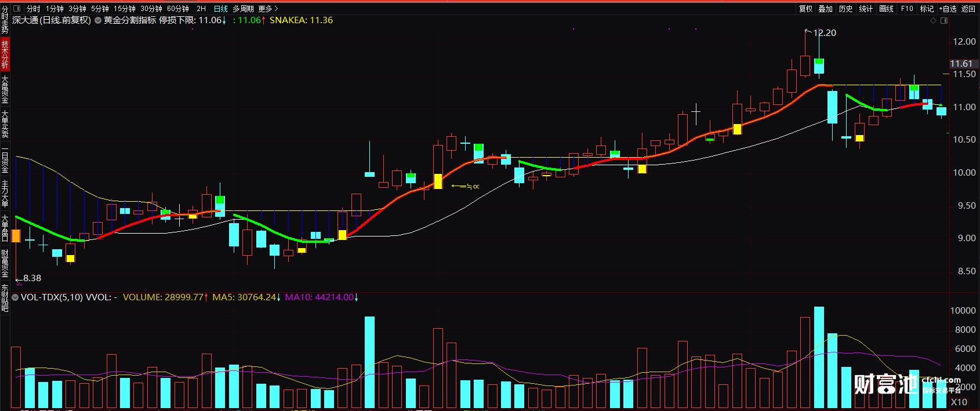Click the 叠加 overlay button

(x=825, y=9)
